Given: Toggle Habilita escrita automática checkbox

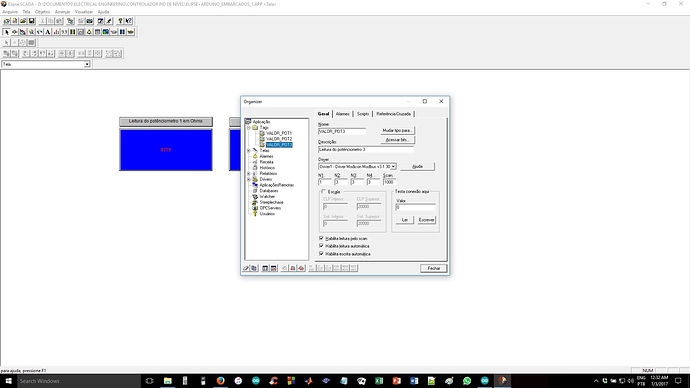Looking at the screenshot, I should tap(321, 254).
